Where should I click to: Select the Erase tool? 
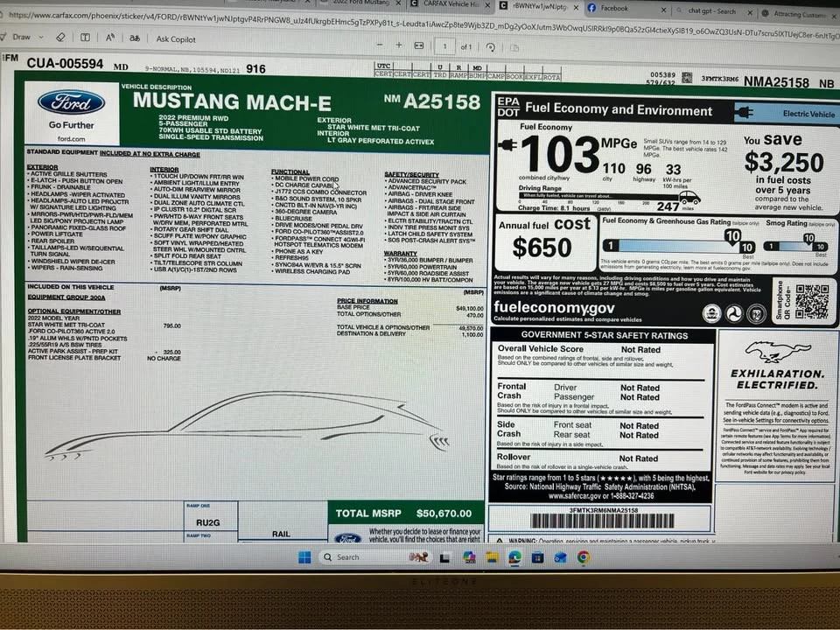[x=60, y=38]
